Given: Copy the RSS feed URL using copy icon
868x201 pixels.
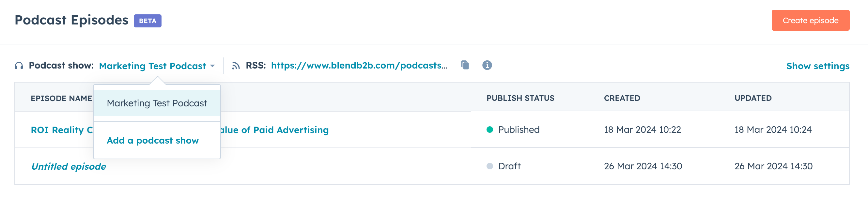Looking at the screenshot, I should click(x=465, y=65).
